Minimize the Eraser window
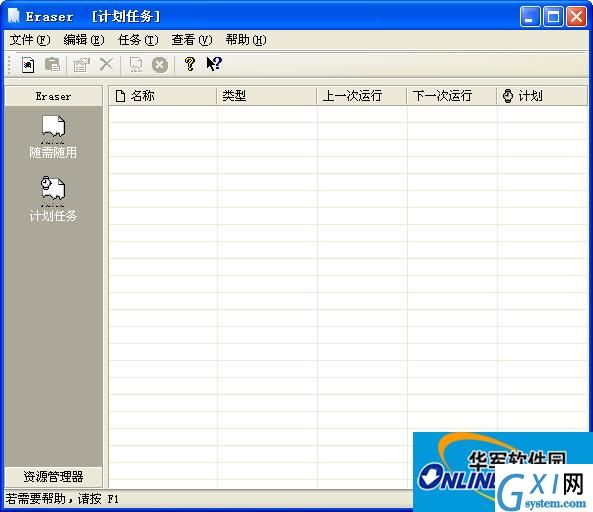The width and height of the screenshot is (593, 512). (530, 17)
